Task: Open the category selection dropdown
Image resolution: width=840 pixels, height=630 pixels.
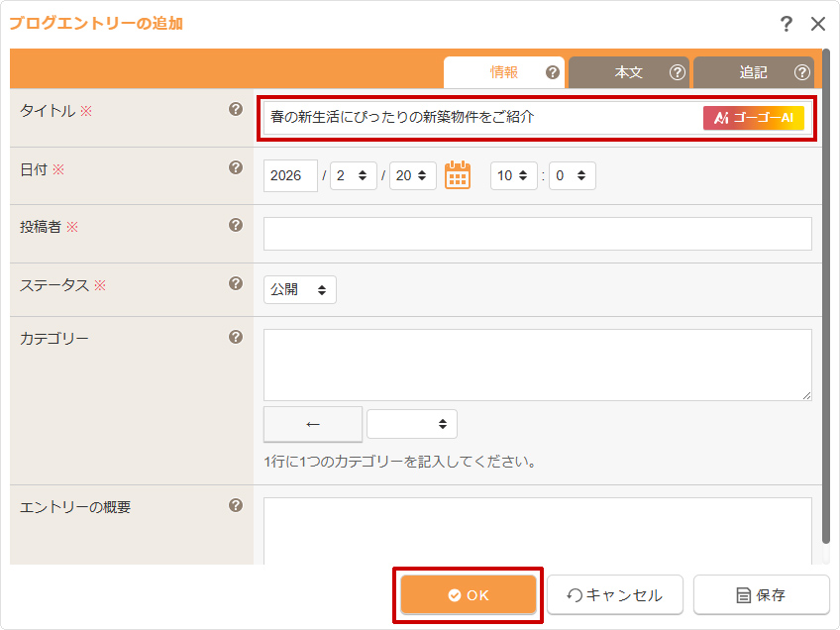Action: (412, 424)
